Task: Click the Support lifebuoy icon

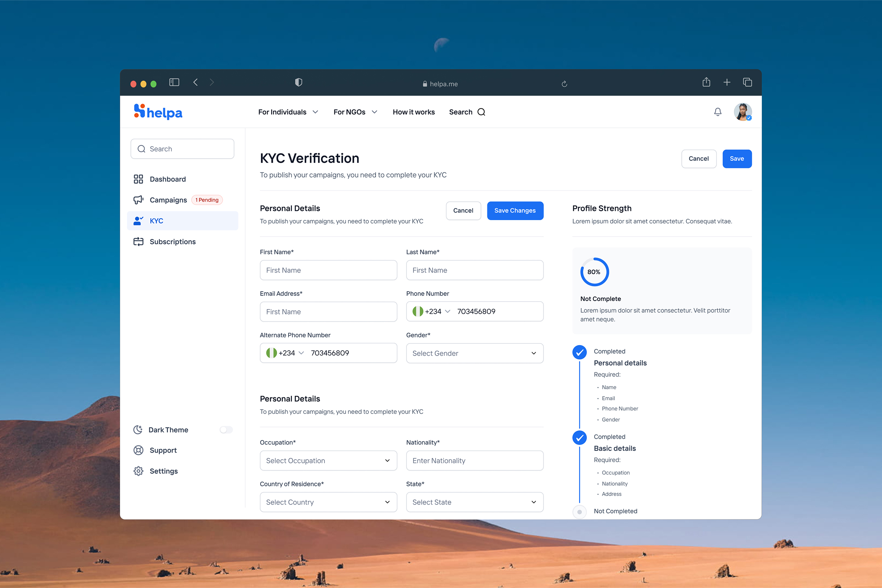Action: pyautogui.click(x=139, y=451)
